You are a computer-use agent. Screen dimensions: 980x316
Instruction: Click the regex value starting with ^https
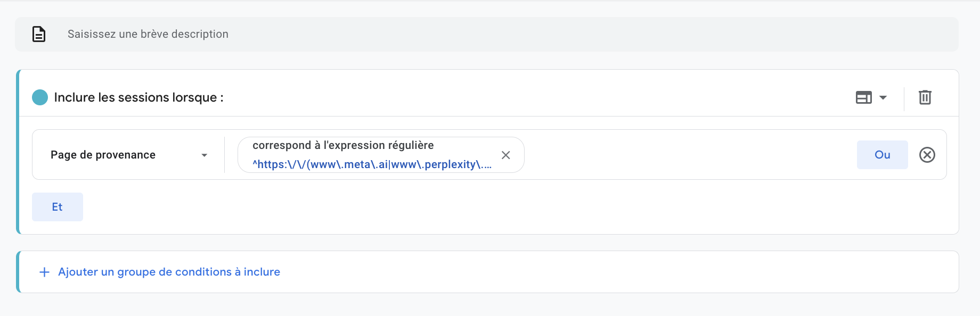click(x=372, y=164)
